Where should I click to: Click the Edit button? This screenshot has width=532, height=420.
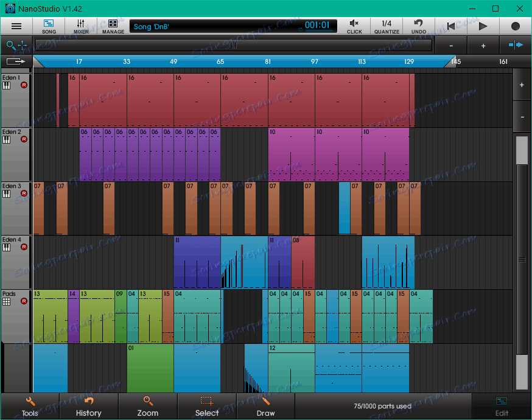(502, 407)
